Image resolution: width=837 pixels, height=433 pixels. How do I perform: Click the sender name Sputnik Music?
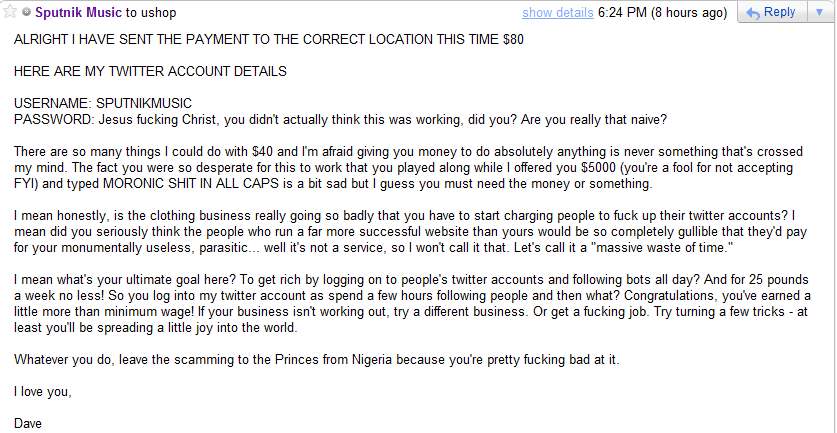78,13
